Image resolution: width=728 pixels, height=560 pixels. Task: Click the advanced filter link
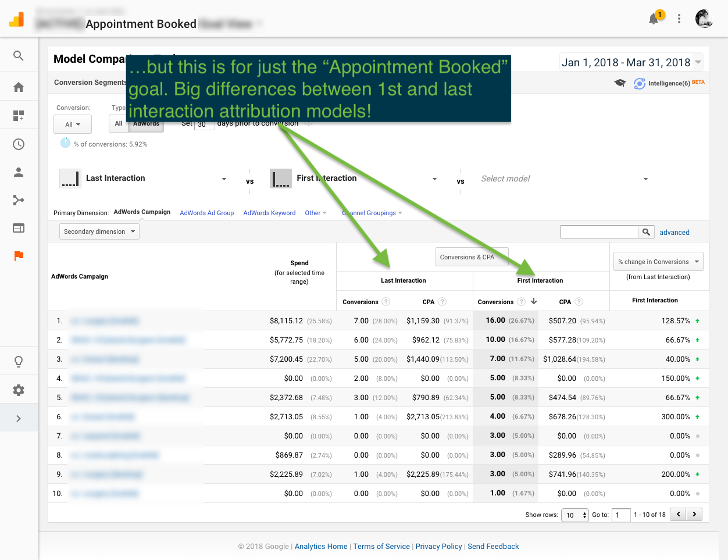click(675, 232)
